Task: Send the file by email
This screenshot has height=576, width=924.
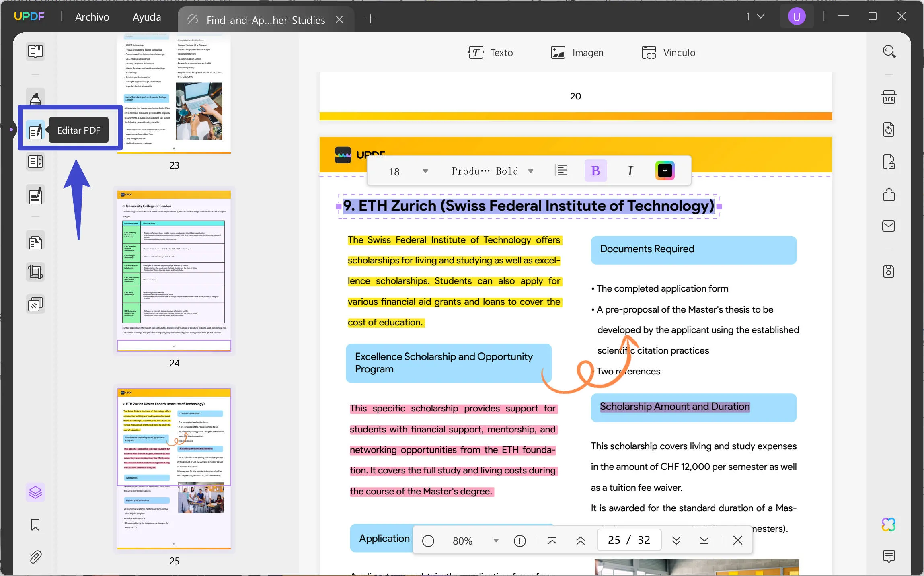Action: pyautogui.click(x=889, y=226)
